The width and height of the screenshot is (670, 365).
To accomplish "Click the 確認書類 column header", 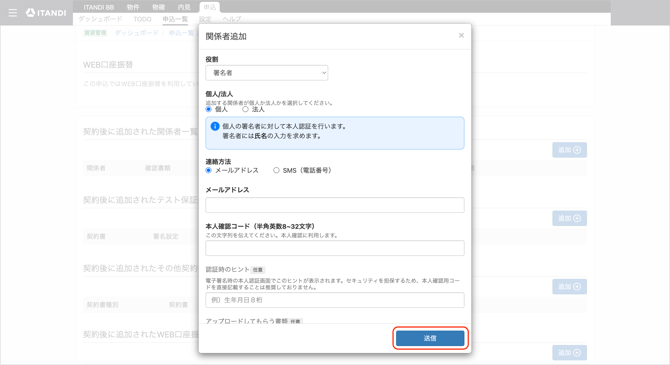I will 158,168.
